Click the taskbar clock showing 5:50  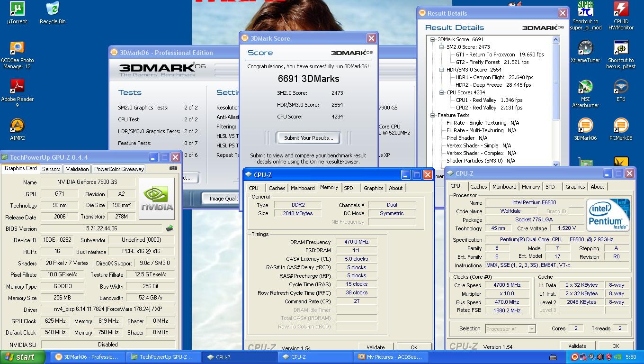(631, 357)
